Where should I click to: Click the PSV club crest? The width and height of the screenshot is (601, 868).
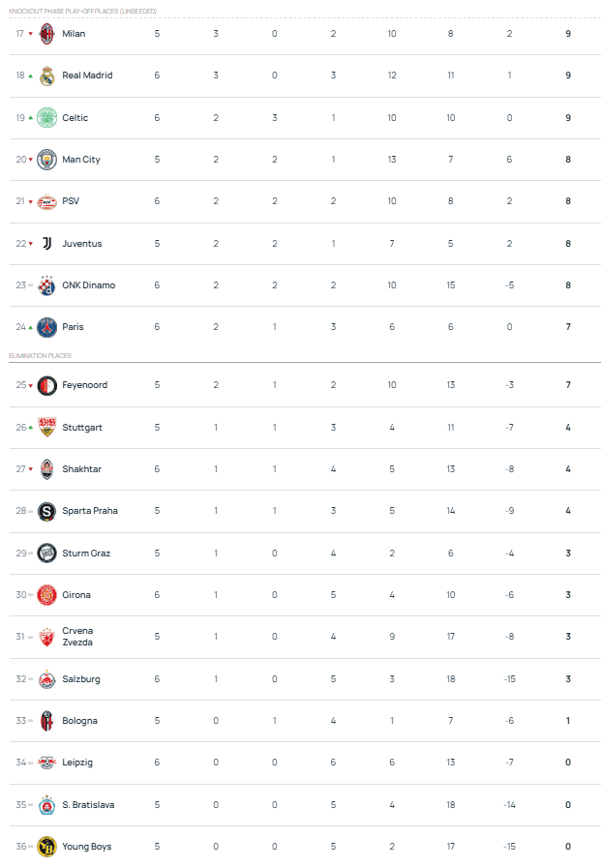point(46,201)
